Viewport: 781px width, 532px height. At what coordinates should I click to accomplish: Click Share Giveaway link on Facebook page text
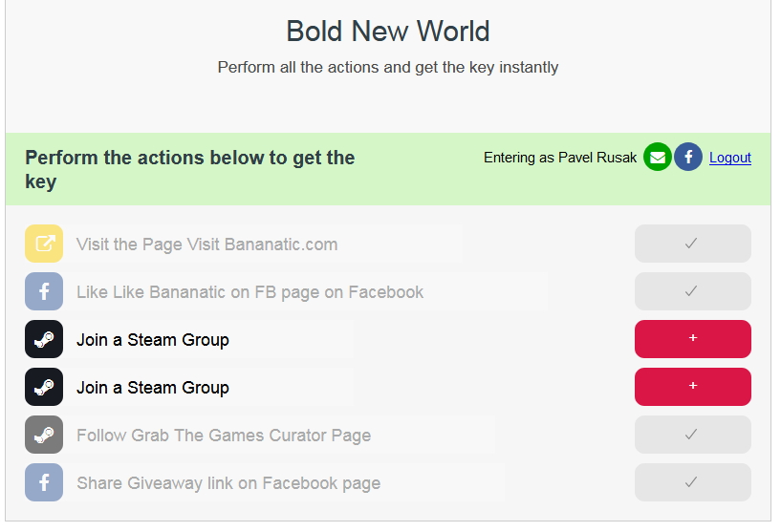coord(228,483)
